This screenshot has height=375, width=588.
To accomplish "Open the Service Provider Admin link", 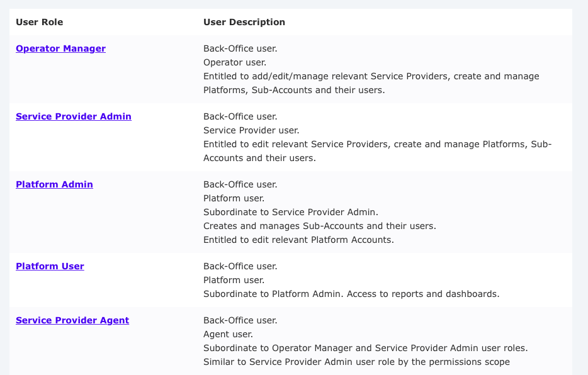I will tap(74, 116).
